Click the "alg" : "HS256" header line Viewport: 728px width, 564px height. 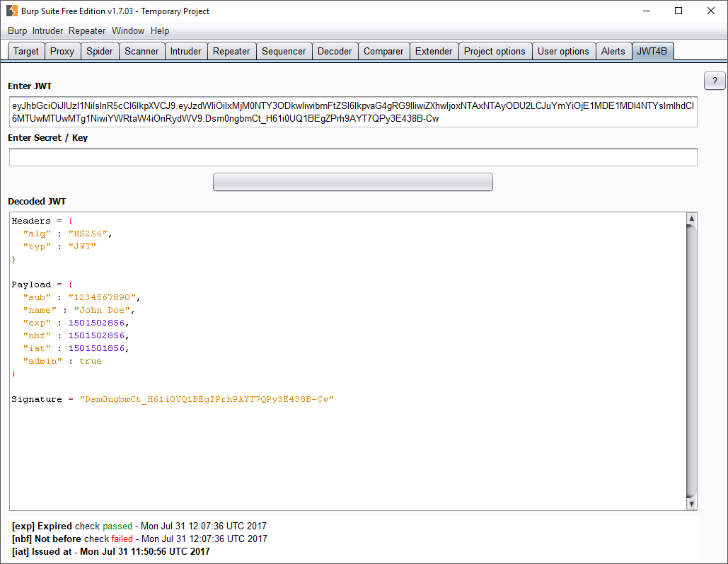tap(67, 234)
